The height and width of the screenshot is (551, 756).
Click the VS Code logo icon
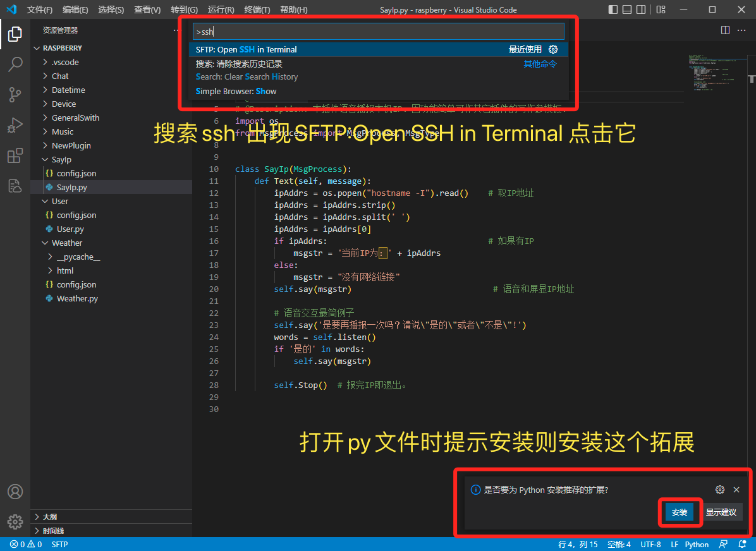[x=11, y=9]
